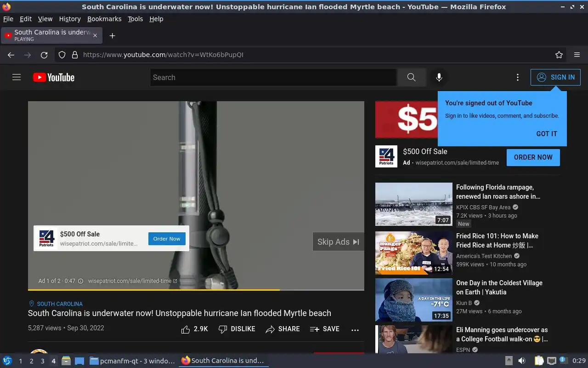Open the tracking protection shield icon

(62, 55)
